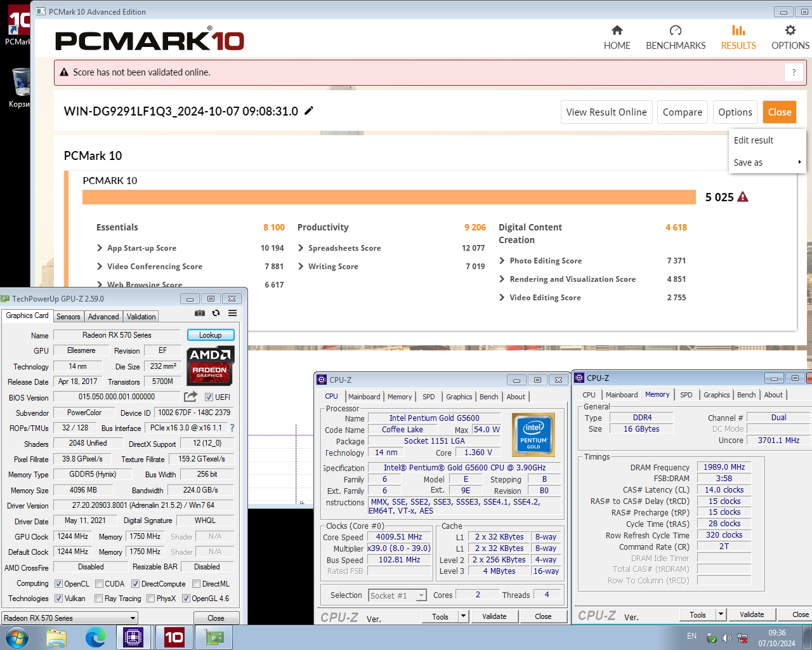Open Windows Start menu
This screenshot has height=650, width=812.
[x=16, y=637]
